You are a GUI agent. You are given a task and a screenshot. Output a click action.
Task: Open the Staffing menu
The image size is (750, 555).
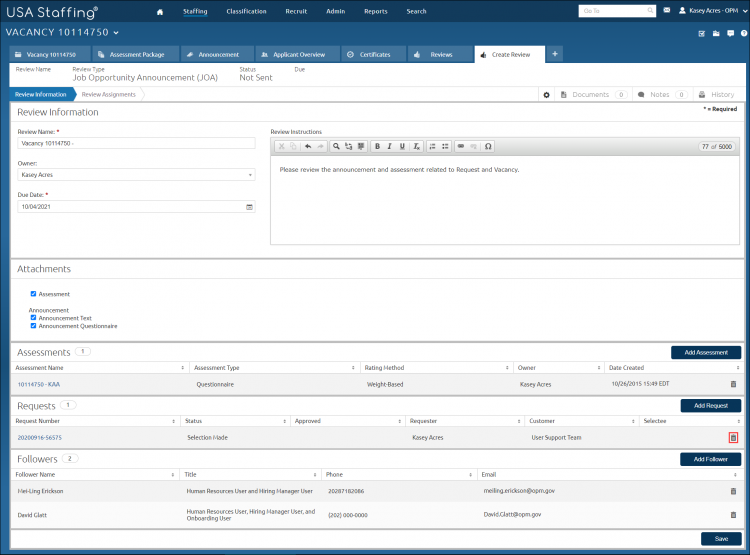(195, 11)
